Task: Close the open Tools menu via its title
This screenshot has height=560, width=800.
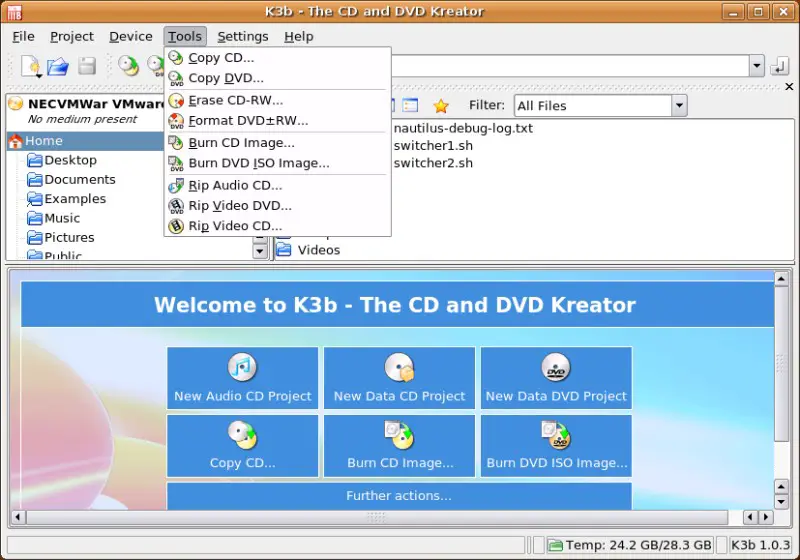Action: (x=185, y=37)
